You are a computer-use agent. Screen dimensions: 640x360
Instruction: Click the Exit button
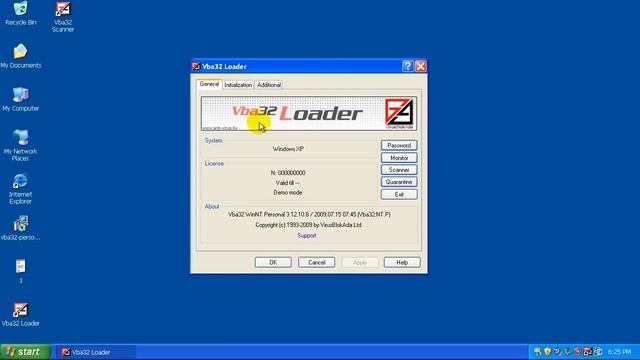(399, 194)
